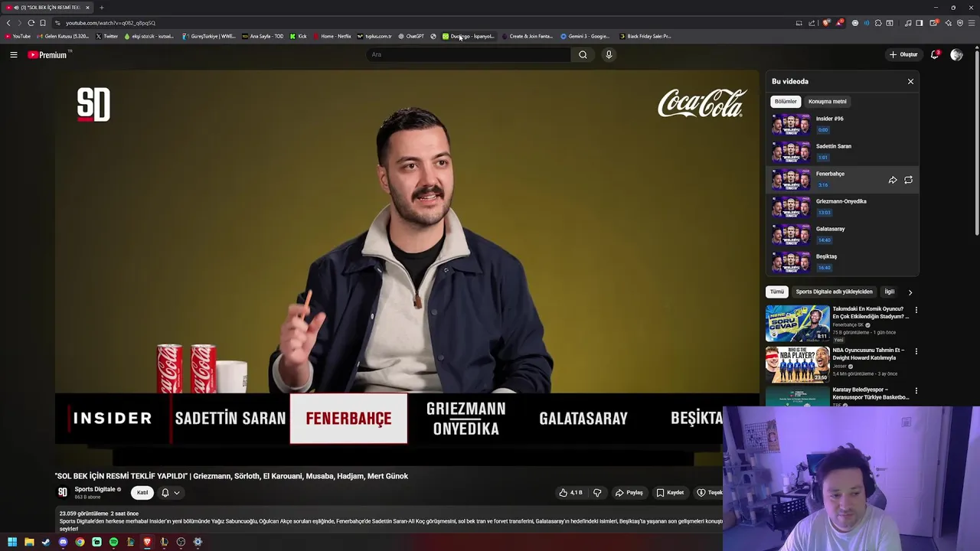Share the Fenerbahçe chapter with arrow icon

893,180
